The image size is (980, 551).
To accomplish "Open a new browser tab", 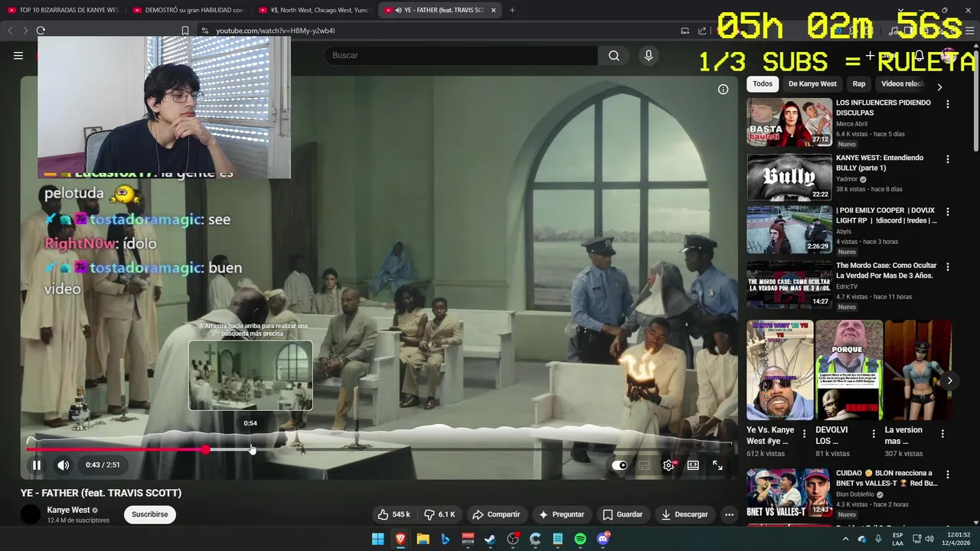I will tap(512, 10).
